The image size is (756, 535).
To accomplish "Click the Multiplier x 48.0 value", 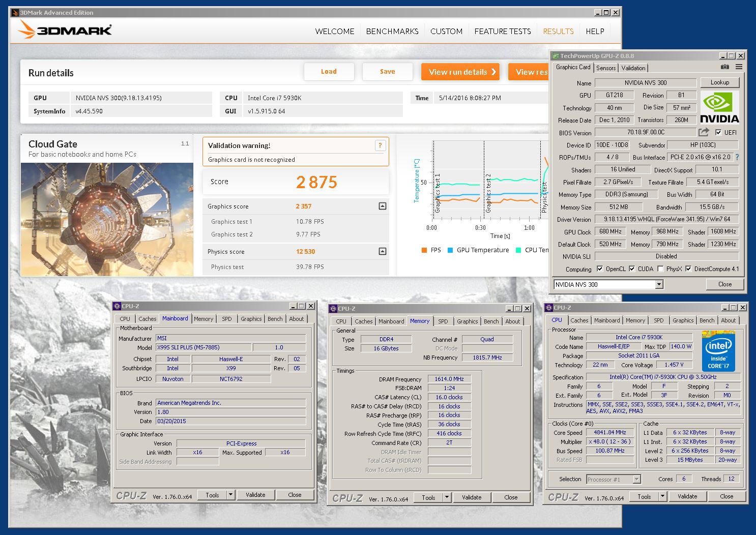I will click(610, 441).
